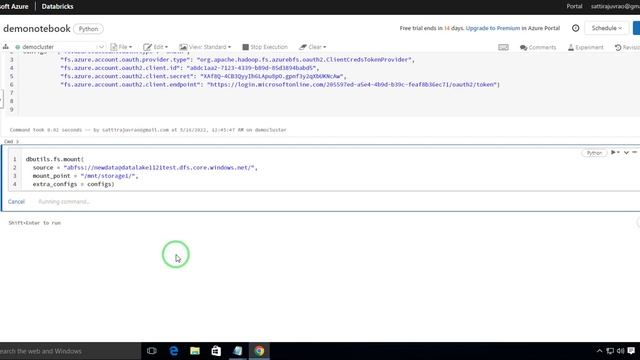
Task: Open Task View on the Windows taskbar
Action: pyautogui.click(x=152, y=351)
